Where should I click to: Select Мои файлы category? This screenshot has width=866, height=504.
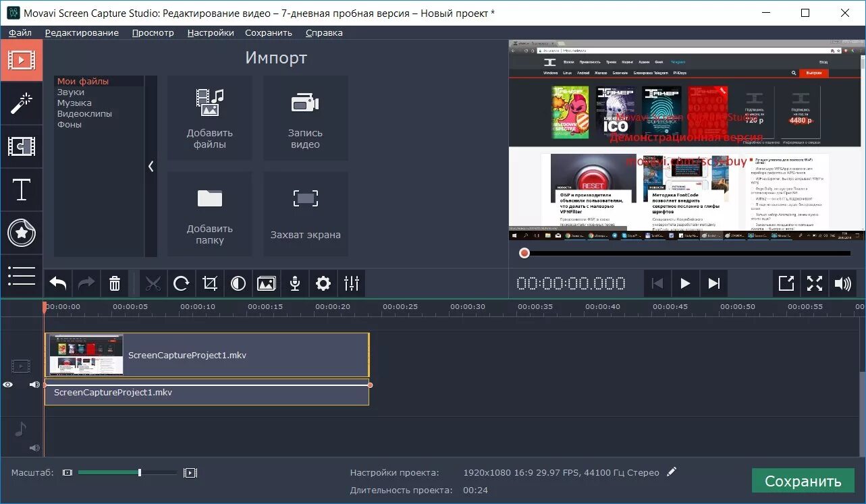point(83,81)
